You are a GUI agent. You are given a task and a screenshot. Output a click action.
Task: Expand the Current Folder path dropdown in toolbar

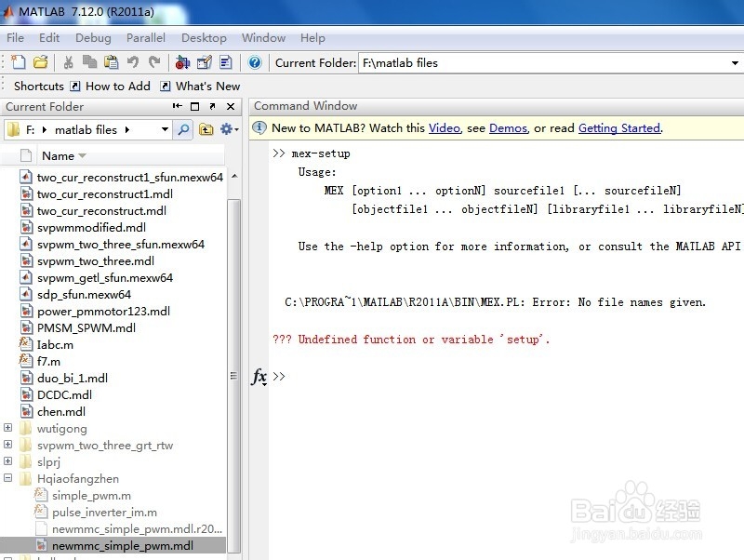point(735,63)
